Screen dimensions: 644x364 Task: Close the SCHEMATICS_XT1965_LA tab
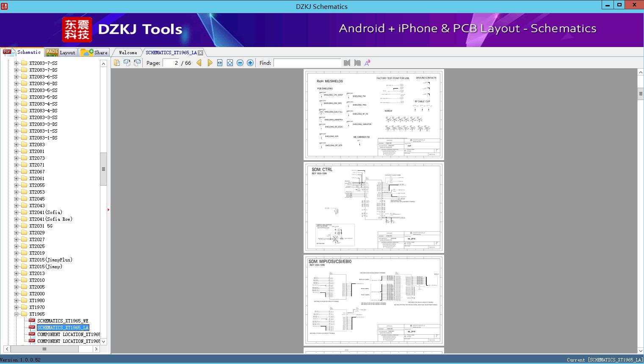(x=201, y=53)
